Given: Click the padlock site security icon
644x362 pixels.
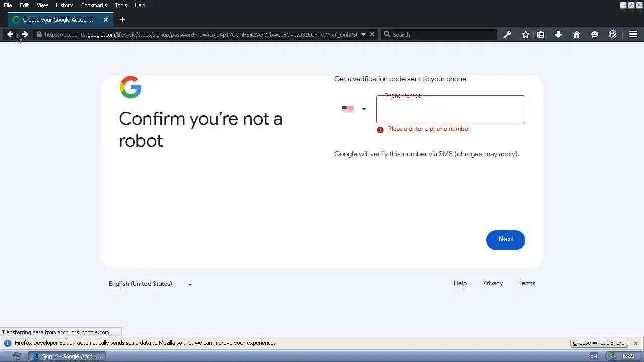Looking at the screenshot, I should (x=39, y=34).
